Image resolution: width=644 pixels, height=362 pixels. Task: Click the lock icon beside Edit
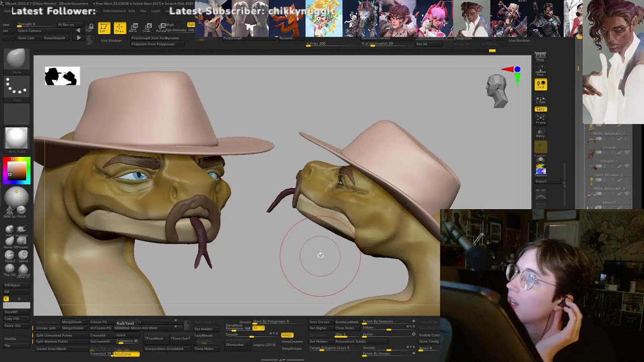[91, 27]
